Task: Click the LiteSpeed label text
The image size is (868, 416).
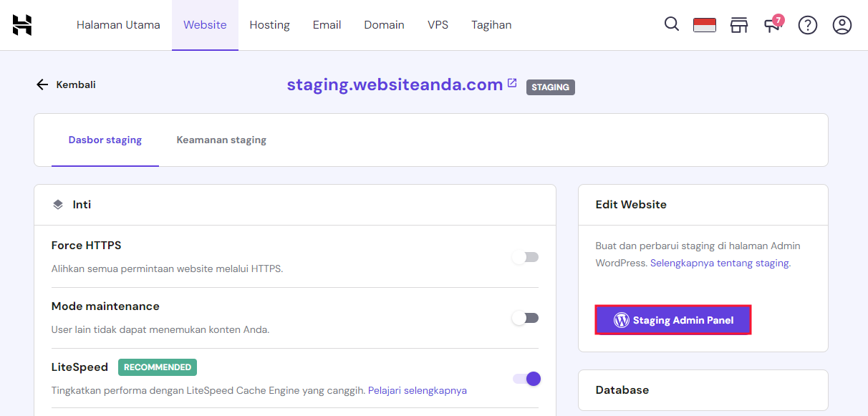Action: pos(79,367)
